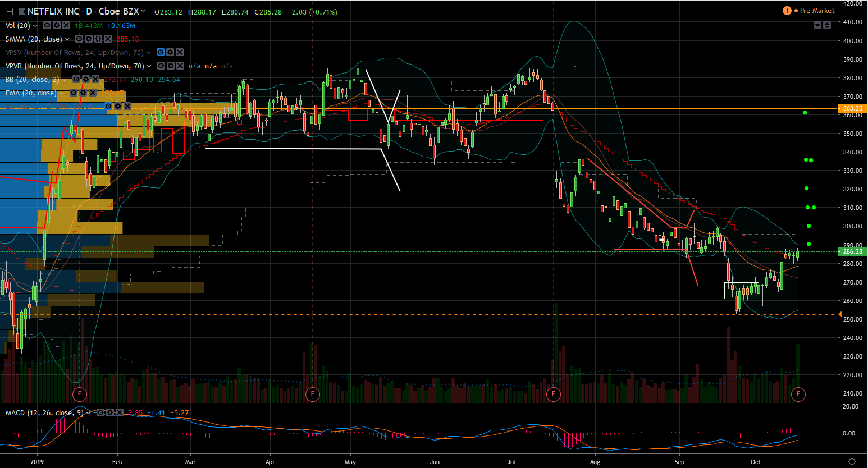The height and width of the screenshot is (468, 868).
Task: Click the 363.35 price label on axis
Action: 852,108
